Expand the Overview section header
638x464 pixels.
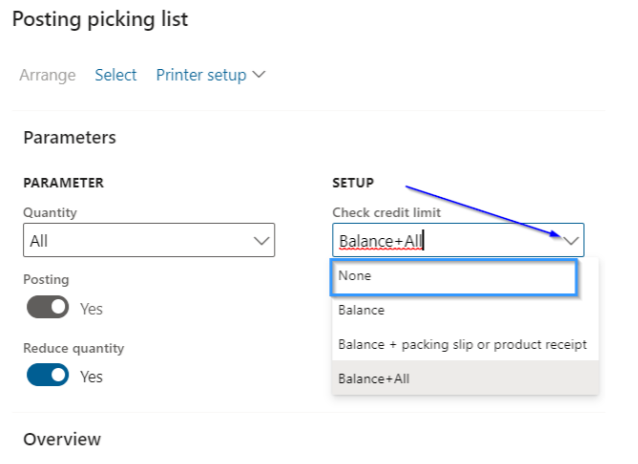click(62, 439)
